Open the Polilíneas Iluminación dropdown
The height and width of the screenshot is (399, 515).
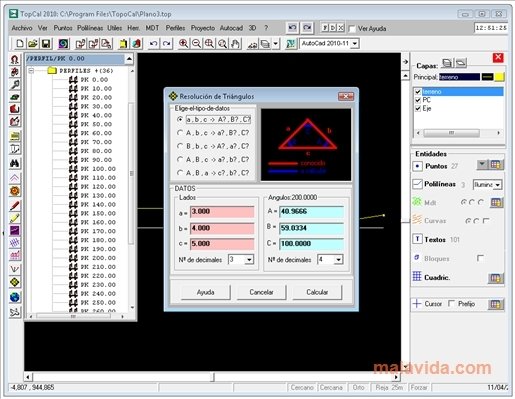[x=498, y=185]
